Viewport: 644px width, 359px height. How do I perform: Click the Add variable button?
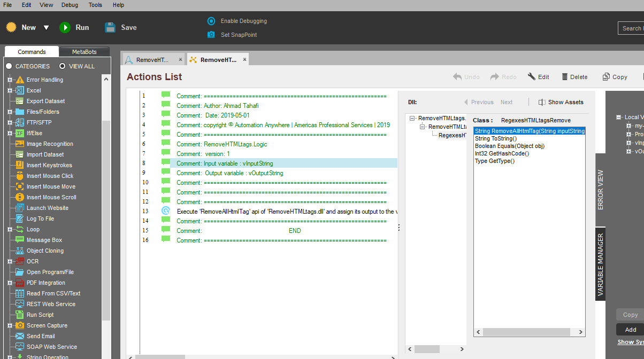coord(630,330)
